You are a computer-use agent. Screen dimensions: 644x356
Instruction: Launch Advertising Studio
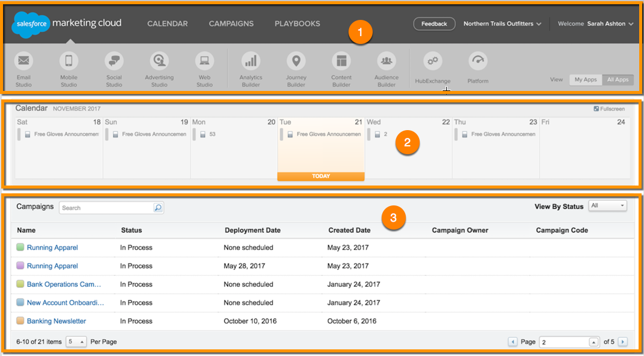point(159,69)
